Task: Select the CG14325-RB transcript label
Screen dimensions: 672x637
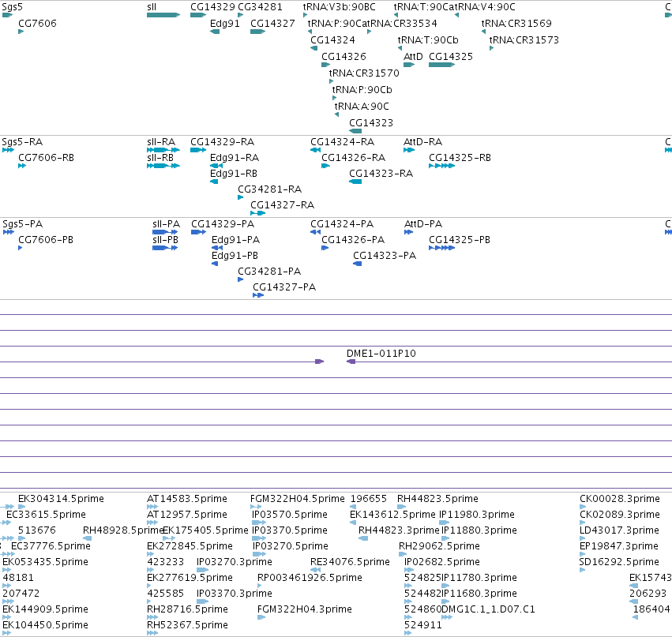Action: click(x=460, y=158)
